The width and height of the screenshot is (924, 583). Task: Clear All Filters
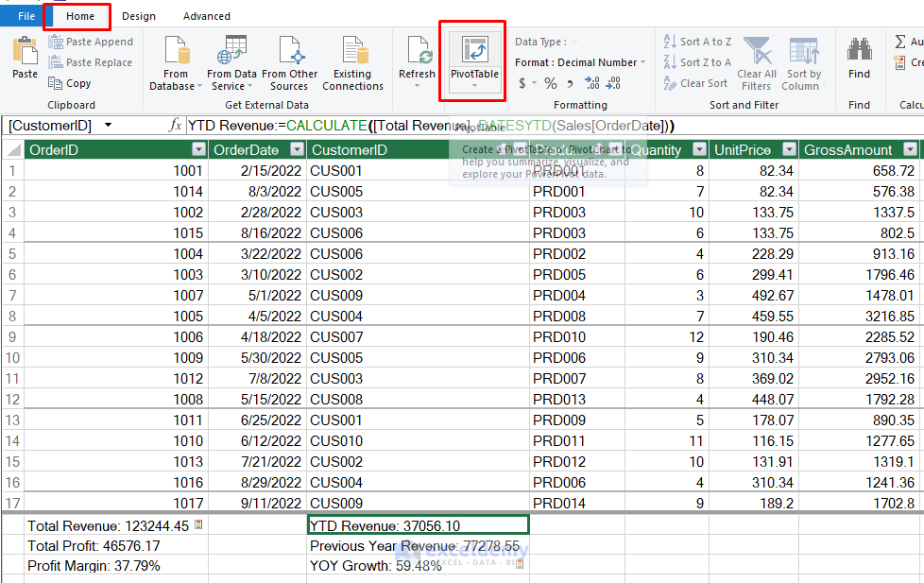tap(757, 63)
